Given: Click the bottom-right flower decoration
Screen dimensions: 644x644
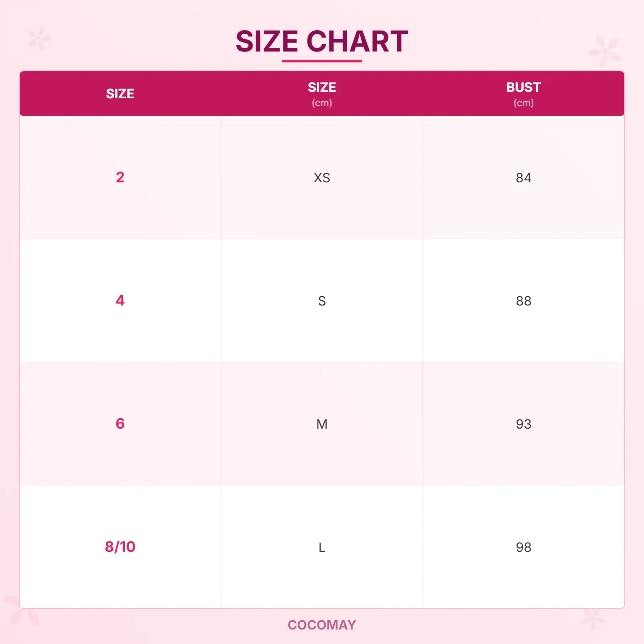Looking at the screenshot, I should pyautogui.click(x=592, y=619).
